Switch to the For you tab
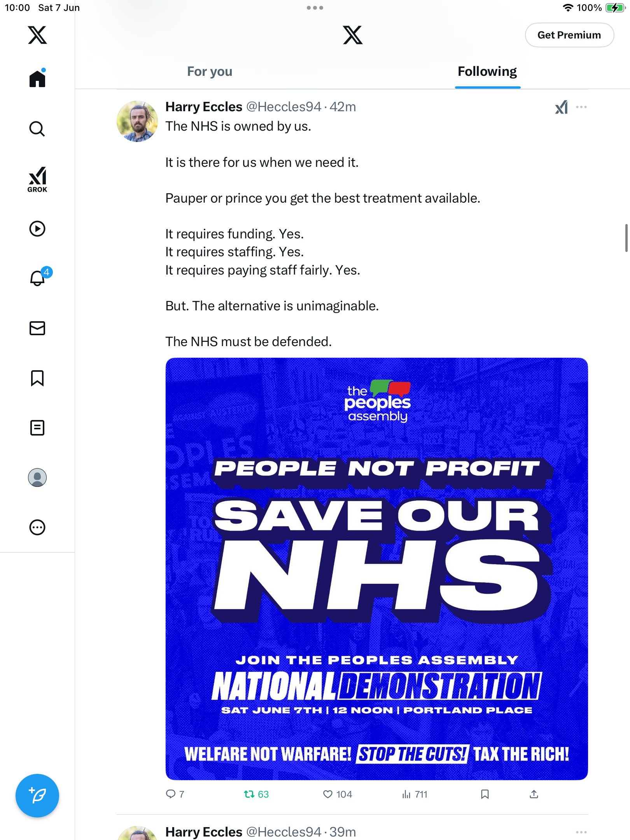 [210, 72]
